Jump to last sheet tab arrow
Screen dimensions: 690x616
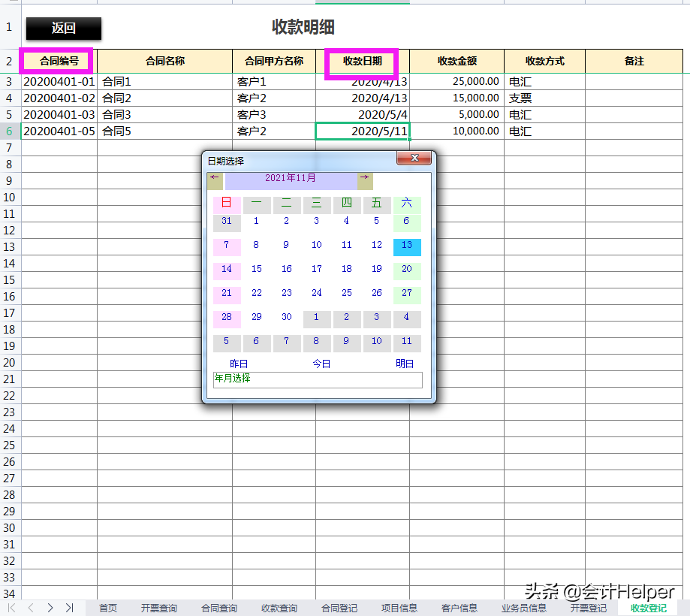(70, 608)
